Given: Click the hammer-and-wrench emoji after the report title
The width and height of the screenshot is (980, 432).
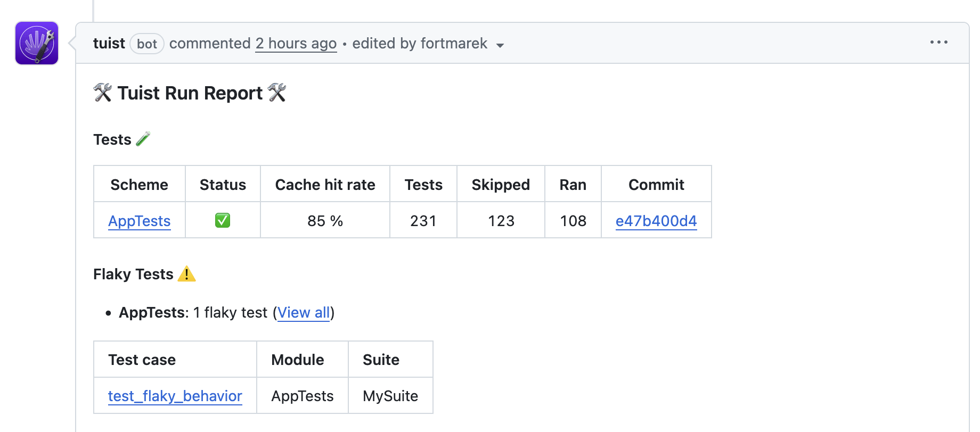Looking at the screenshot, I should tap(277, 93).
